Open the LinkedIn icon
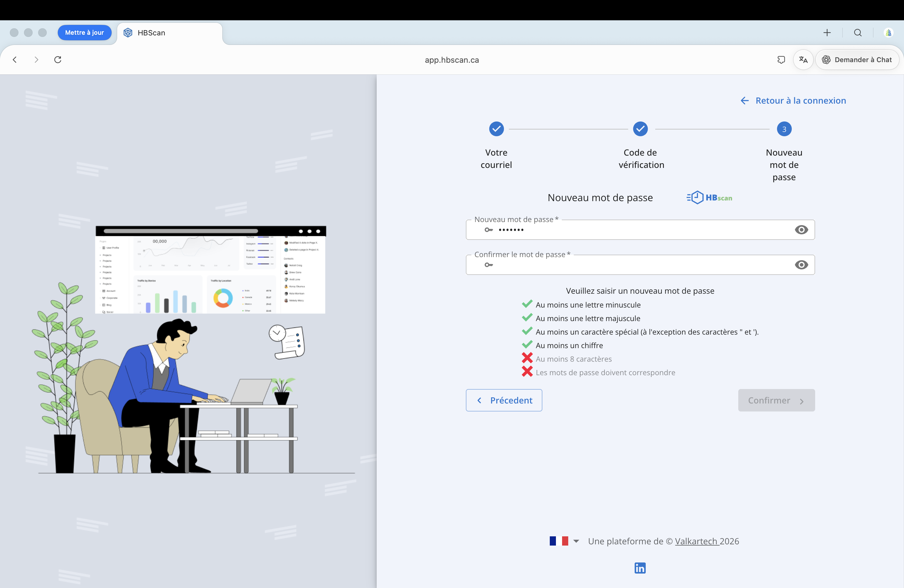The width and height of the screenshot is (904, 588). [640, 568]
